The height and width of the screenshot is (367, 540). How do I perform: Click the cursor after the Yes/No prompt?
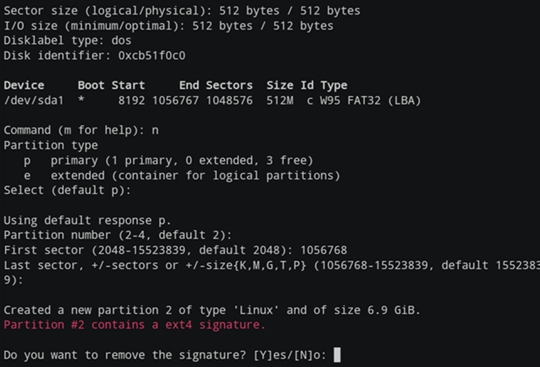[x=337, y=355]
